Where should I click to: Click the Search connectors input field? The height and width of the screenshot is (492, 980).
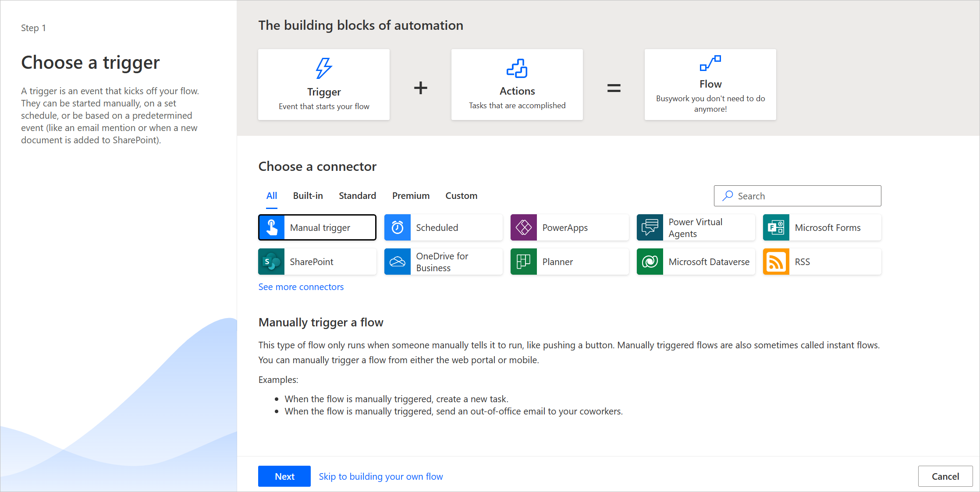pyautogui.click(x=797, y=195)
